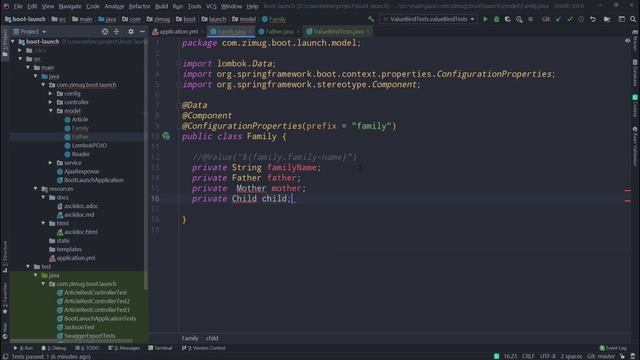The image size is (640, 360).
Task: Click the Git revert undo arrow
Action: tap(593, 19)
